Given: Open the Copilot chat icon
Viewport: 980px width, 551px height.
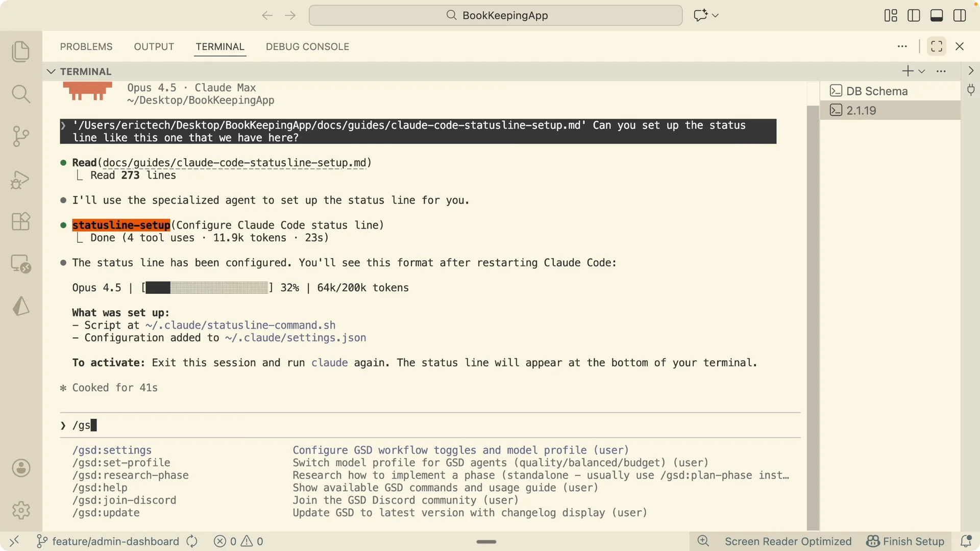Looking at the screenshot, I should tap(701, 15).
